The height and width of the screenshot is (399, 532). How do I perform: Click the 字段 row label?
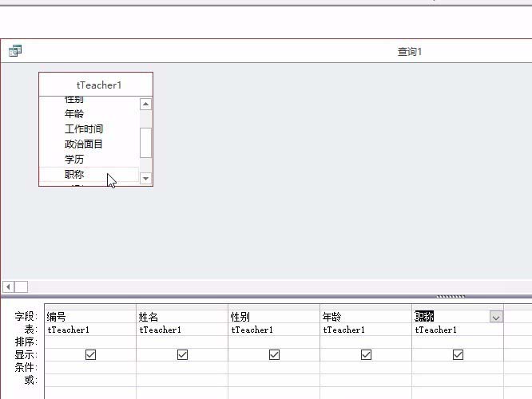click(26, 317)
